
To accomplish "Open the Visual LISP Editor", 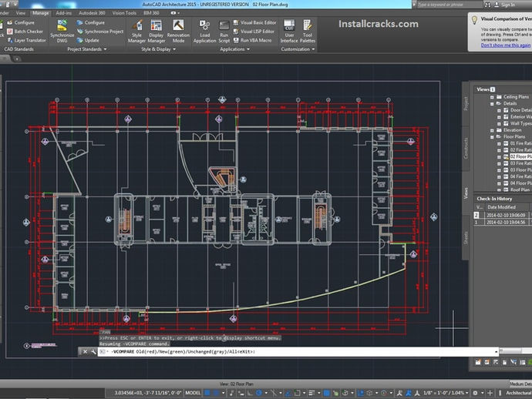I will [x=254, y=31].
